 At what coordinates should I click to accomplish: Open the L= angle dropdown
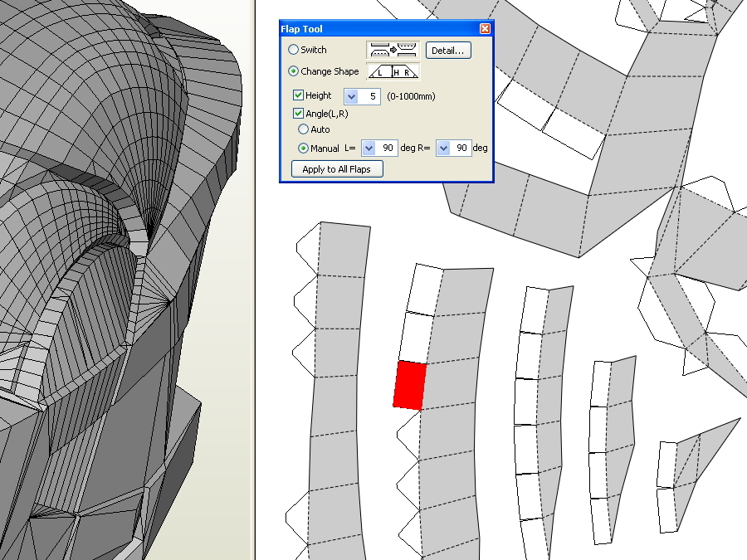pos(369,149)
